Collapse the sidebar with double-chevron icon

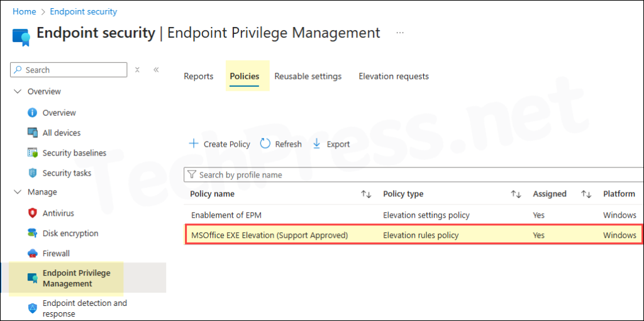pyautogui.click(x=156, y=70)
